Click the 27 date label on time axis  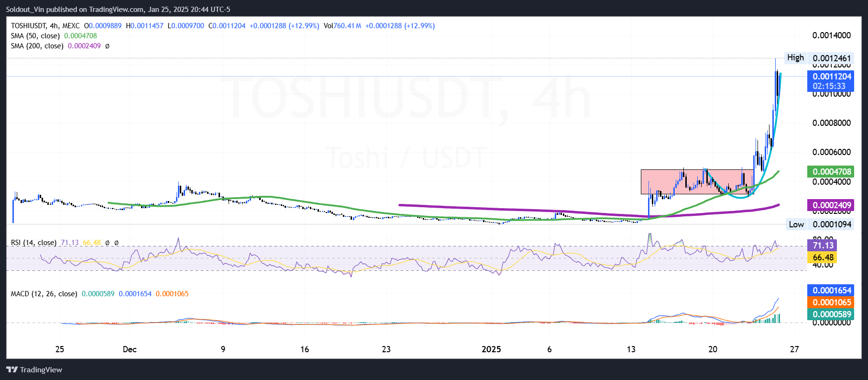click(x=794, y=349)
